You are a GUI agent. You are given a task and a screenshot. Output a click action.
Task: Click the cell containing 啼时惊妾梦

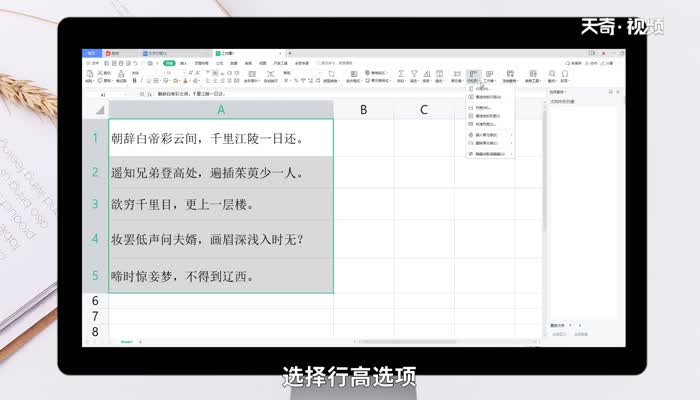221,276
